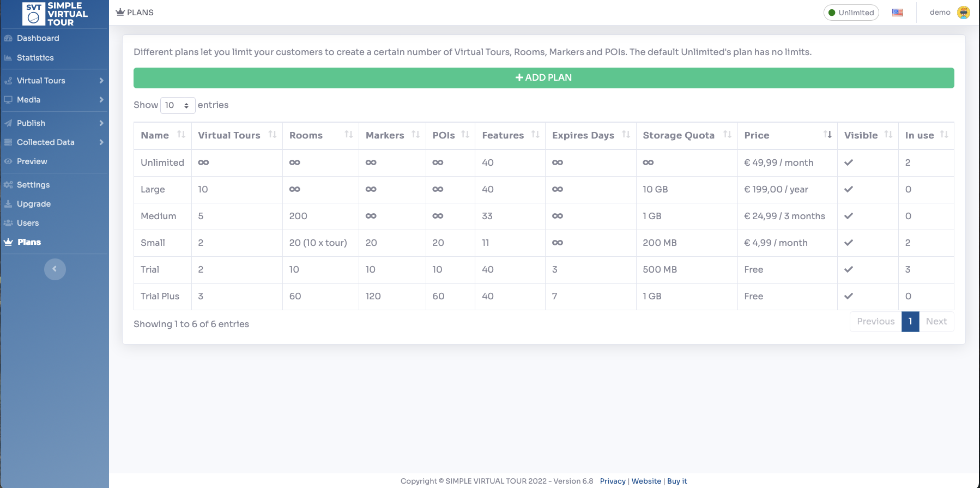Click the Visible checkmark for Unlimited plan
This screenshot has height=488, width=980.
coord(849,162)
